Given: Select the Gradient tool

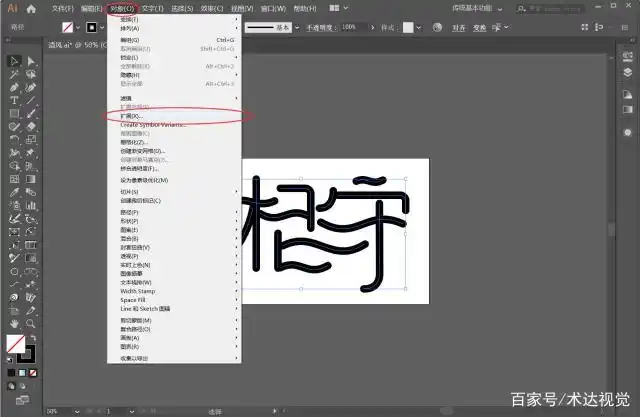Looking at the screenshot, I should click(31, 179).
